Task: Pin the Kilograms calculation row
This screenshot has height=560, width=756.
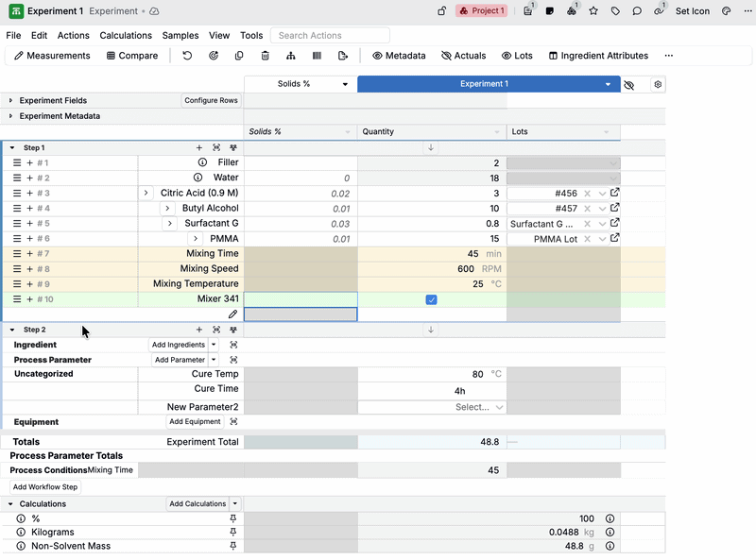Action: pos(233,533)
